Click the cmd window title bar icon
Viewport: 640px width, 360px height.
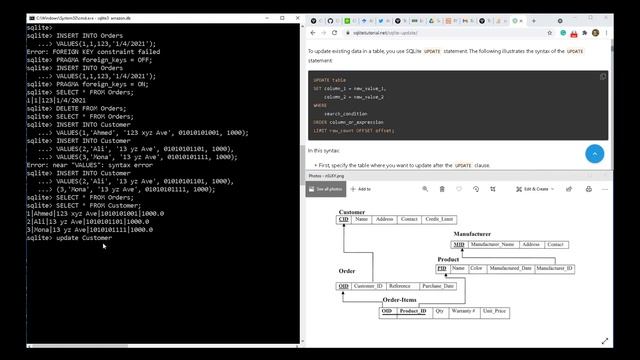(31, 18)
